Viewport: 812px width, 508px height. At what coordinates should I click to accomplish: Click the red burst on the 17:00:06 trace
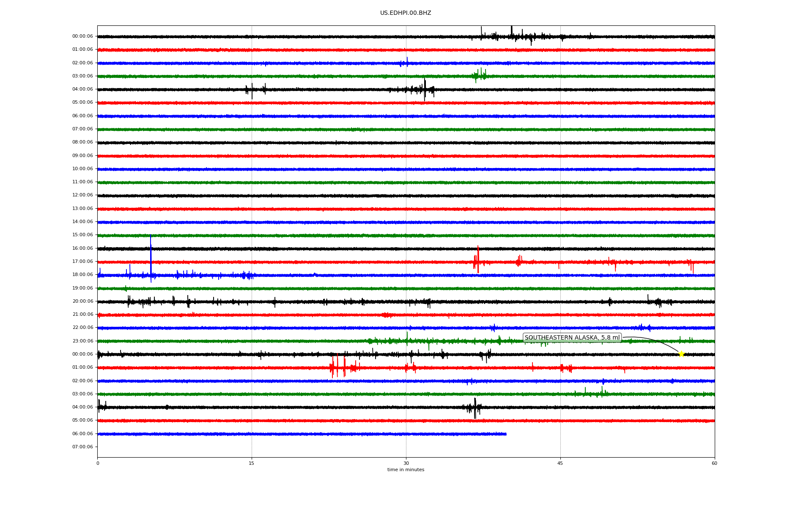point(477,261)
